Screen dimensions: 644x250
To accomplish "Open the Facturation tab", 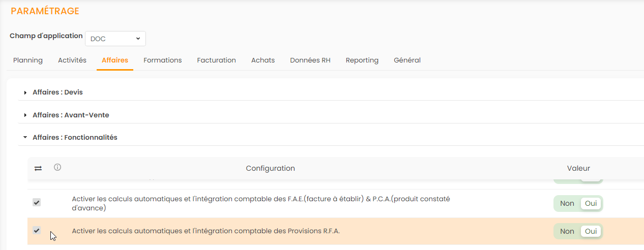I will (x=216, y=60).
